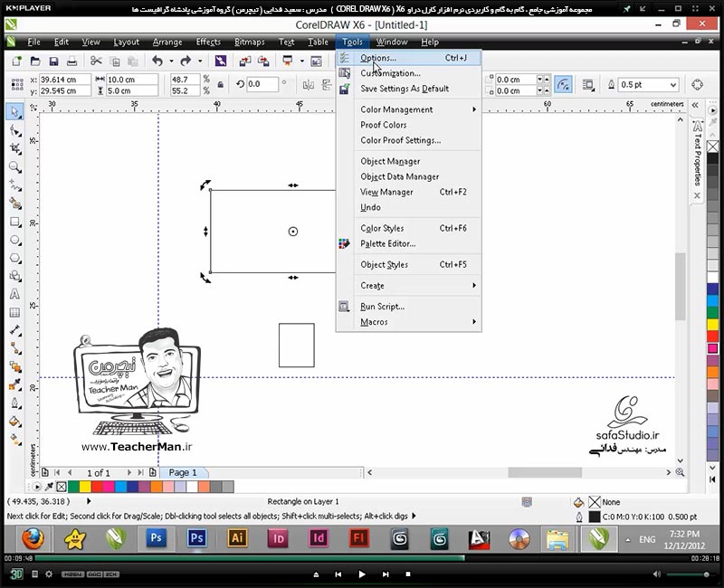This screenshot has height=588, width=724.
Task: Pick the red swatch in right palette
Action: 712,336
